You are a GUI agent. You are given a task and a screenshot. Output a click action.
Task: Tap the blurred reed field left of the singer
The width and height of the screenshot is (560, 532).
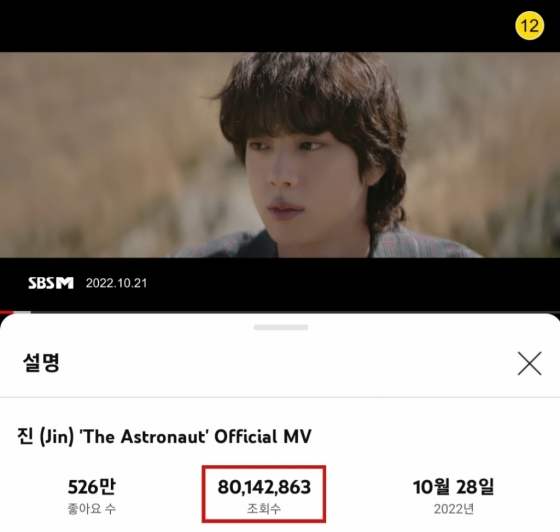107,154
